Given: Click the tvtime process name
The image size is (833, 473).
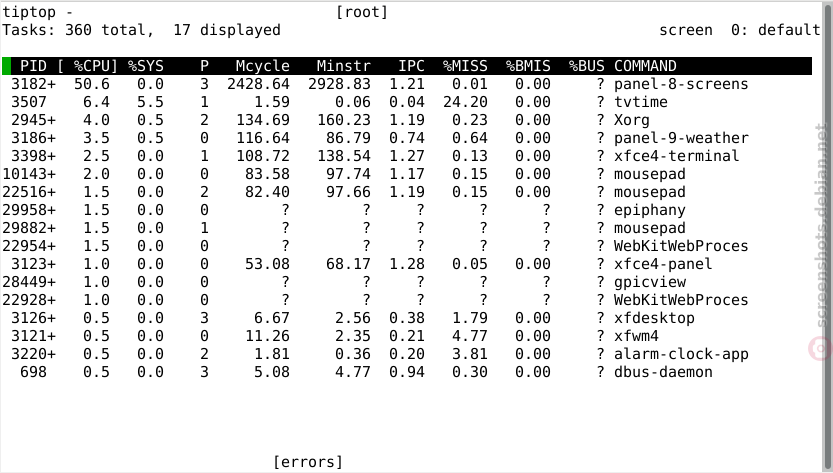Looking at the screenshot, I should [641, 102].
